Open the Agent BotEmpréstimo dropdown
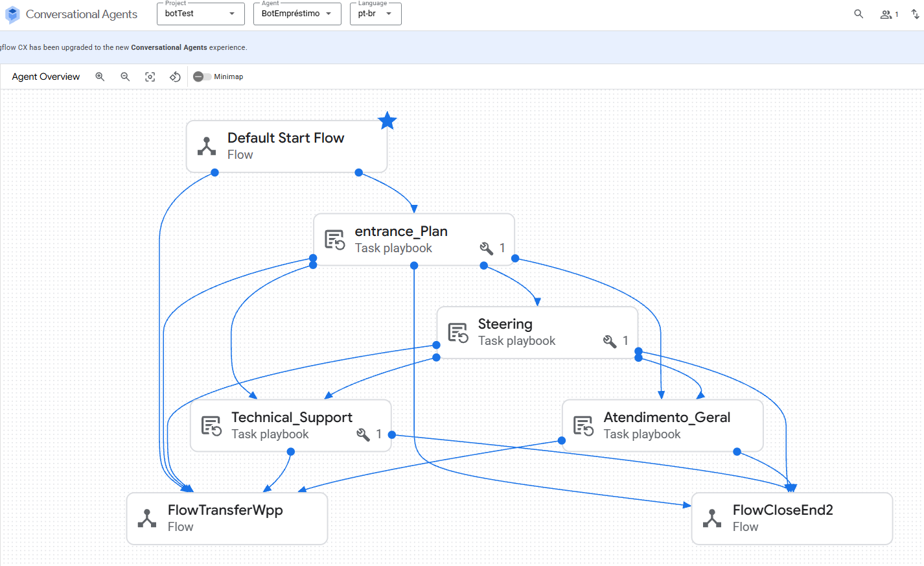The height and width of the screenshot is (566, 924). pyautogui.click(x=297, y=14)
